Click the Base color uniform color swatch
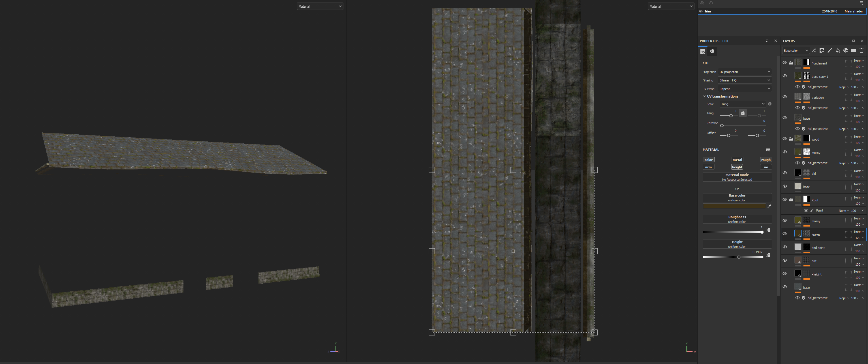The height and width of the screenshot is (364, 868). (x=734, y=206)
